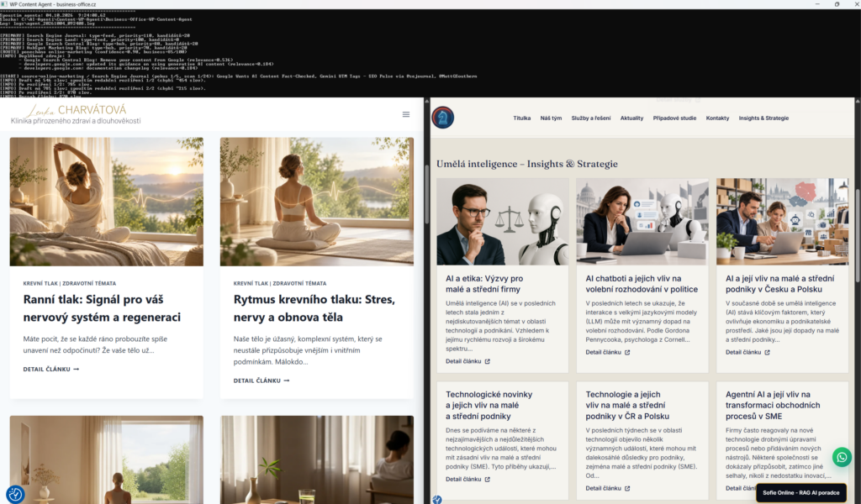The height and width of the screenshot is (504, 861).
Task: Open the blue cookie consent icon, Charvátová pane
Action: click(x=15, y=494)
